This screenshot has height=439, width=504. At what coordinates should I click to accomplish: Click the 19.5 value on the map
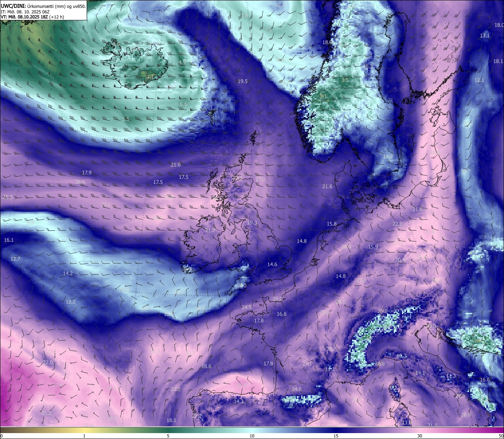pyautogui.click(x=243, y=82)
